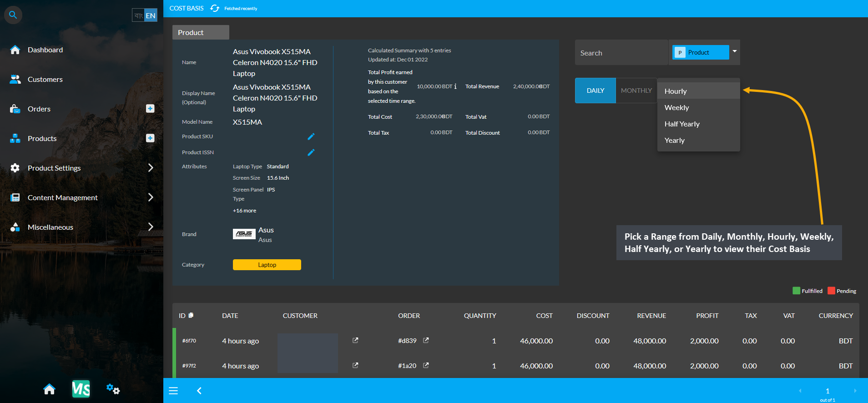Click the PROFIT column header
868x403 pixels.
tap(707, 316)
